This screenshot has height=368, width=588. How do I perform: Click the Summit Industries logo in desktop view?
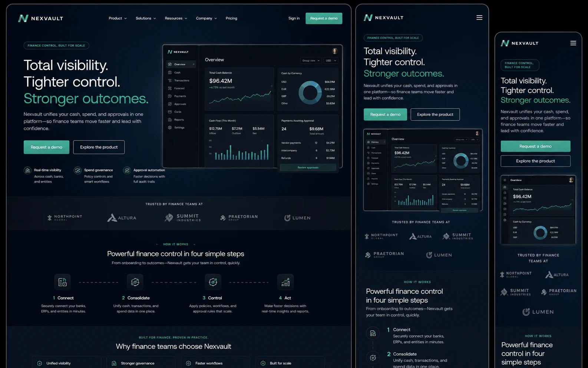click(x=183, y=217)
